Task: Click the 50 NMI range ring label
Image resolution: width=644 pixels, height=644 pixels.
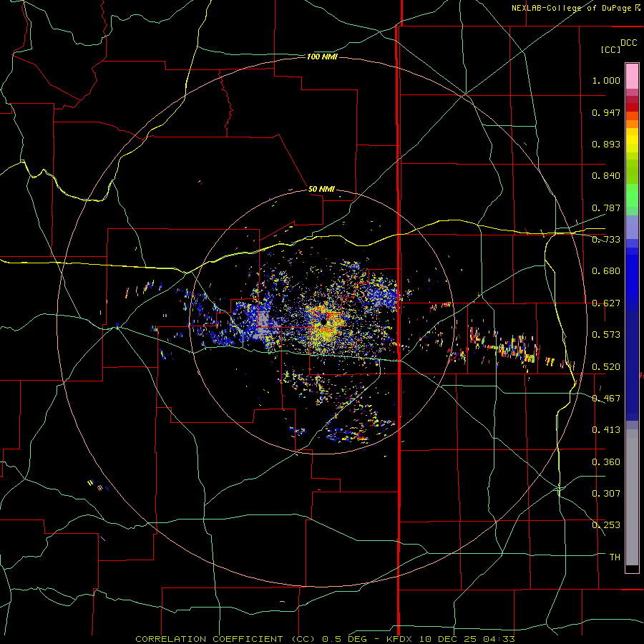Action: tap(321, 189)
